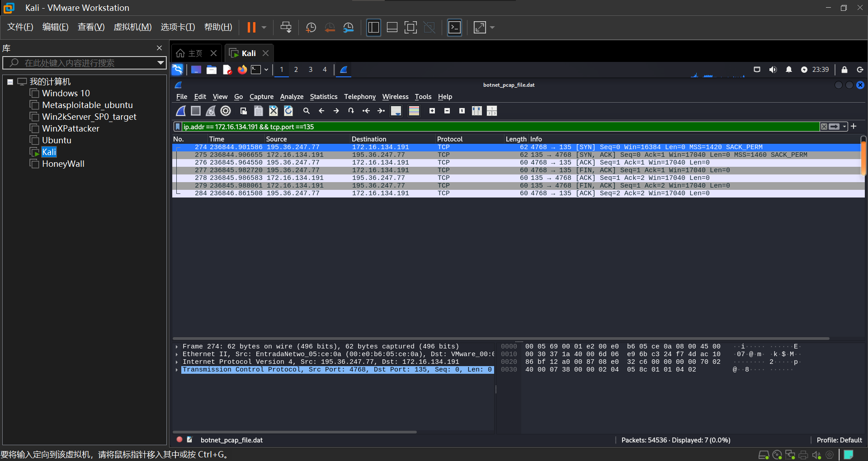The width and height of the screenshot is (868, 461).
Task: Launch Firefox from the Kali panel
Action: pyautogui.click(x=242, y=70)
